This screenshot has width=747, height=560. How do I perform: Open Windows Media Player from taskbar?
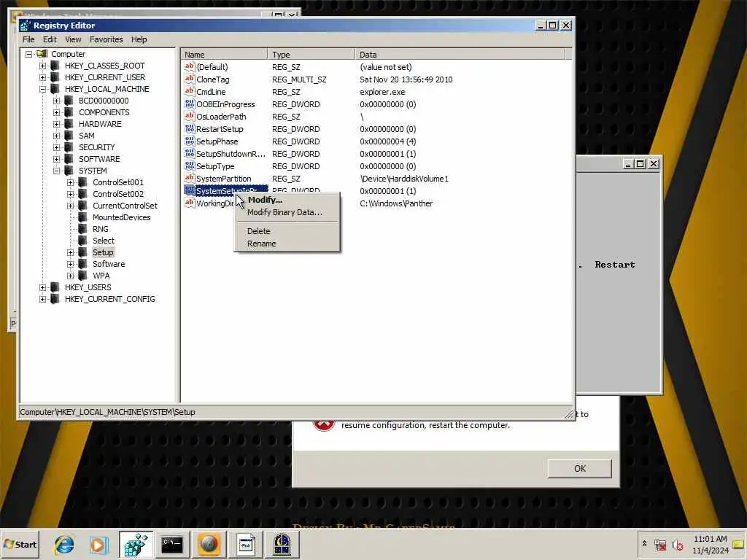(98, 544)
